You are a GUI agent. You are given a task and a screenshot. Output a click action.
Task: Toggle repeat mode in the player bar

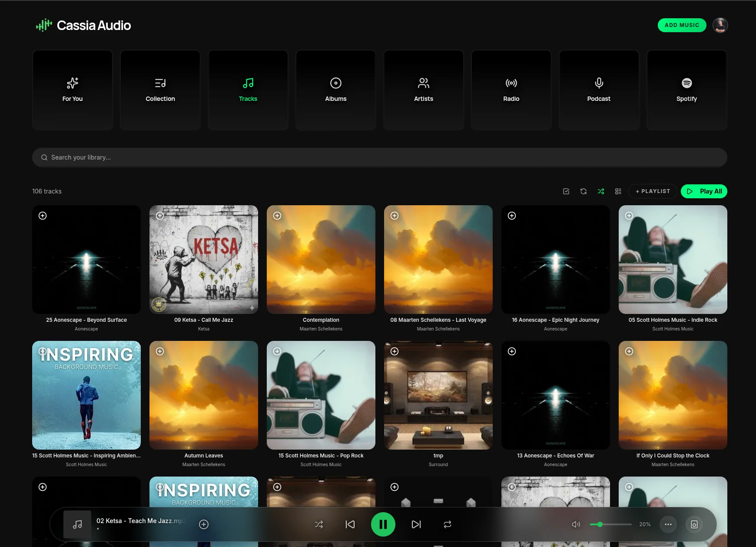click(x=447, y=524)
